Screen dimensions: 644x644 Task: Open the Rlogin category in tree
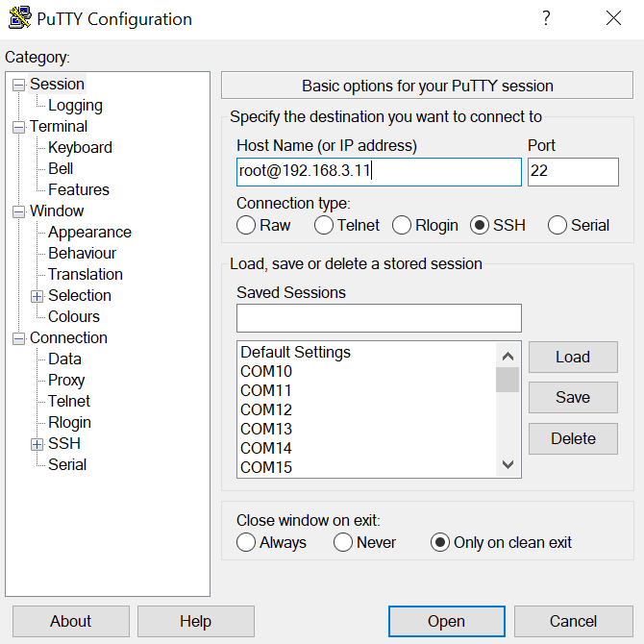69,422
